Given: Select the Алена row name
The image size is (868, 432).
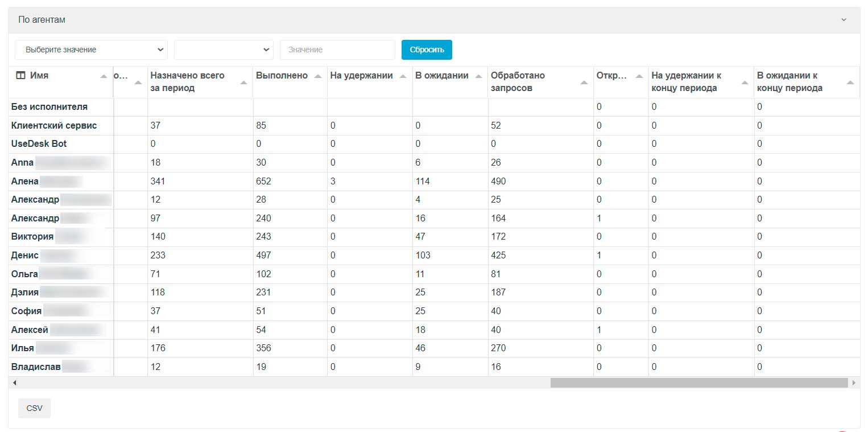Looking at the screenshot, I should [25, 181].
